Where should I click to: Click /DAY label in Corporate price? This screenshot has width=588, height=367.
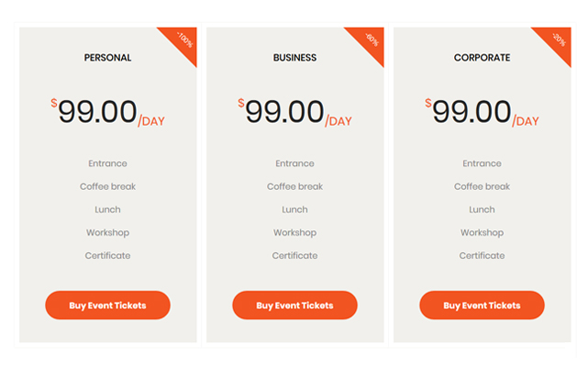526,121
